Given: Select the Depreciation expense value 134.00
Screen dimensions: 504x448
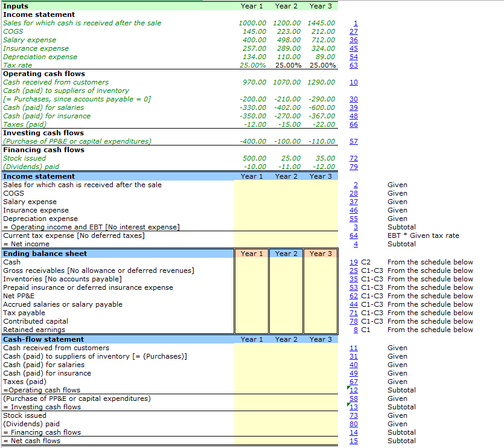Looking at the screenshot, I should click(x=257, y=57).
